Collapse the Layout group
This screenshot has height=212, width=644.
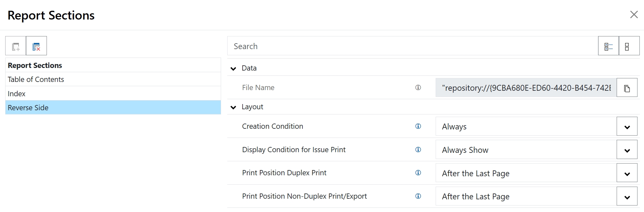coord(233,107)
